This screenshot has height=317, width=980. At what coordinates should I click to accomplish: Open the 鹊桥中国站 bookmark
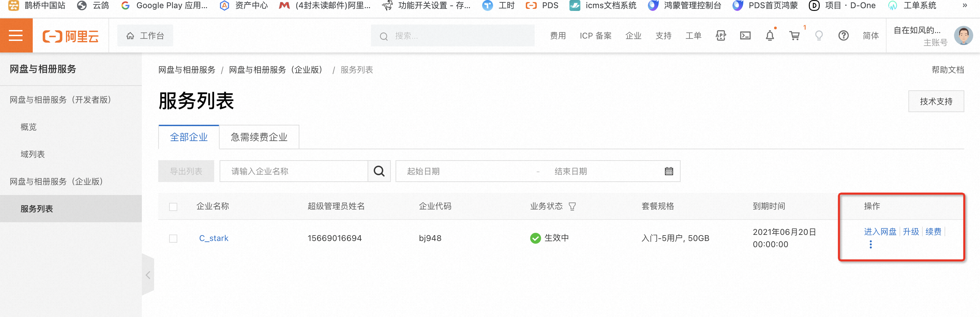(x=37, y=5)
